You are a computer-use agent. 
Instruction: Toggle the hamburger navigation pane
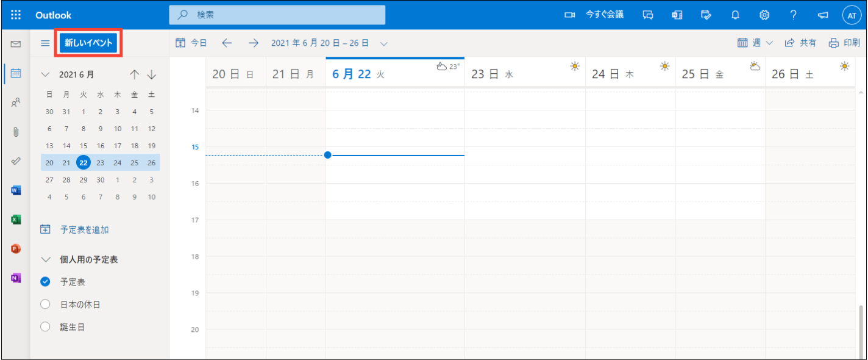pyautogui.click(x=45, y=43)
